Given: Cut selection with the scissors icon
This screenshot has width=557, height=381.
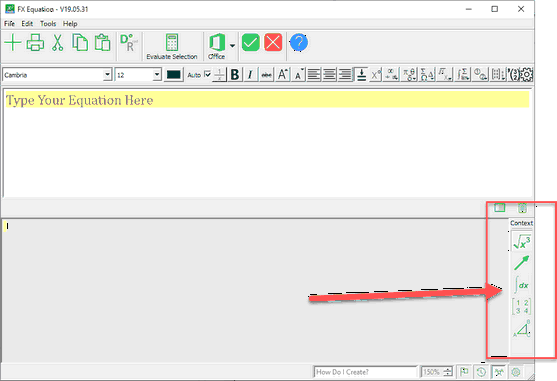Looking at the screenshot, I should 57,43.
